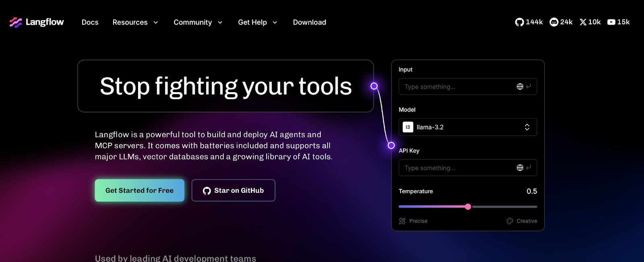Image resolution: width=644 pixels, height=262 pixels.
Task: Click GitHub icon in Star on GitHub button
Action: tap(207, 191)
